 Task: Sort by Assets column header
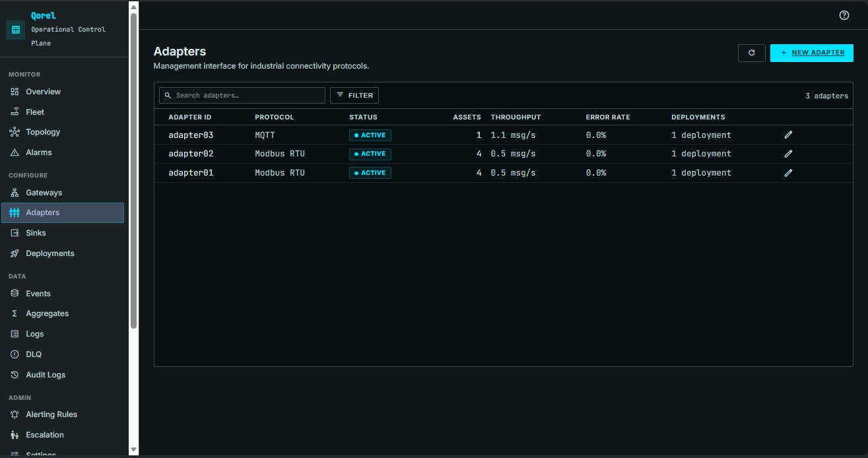click(467, 117)
